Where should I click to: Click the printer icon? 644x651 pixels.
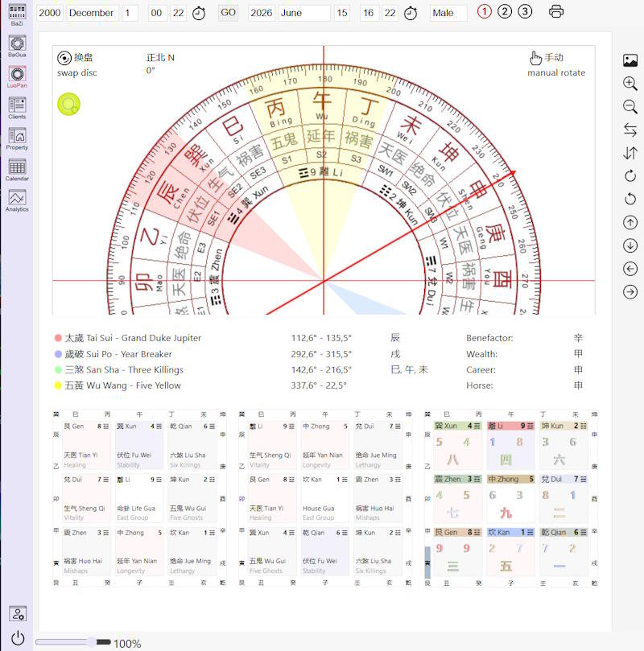[x=556, y=11]
